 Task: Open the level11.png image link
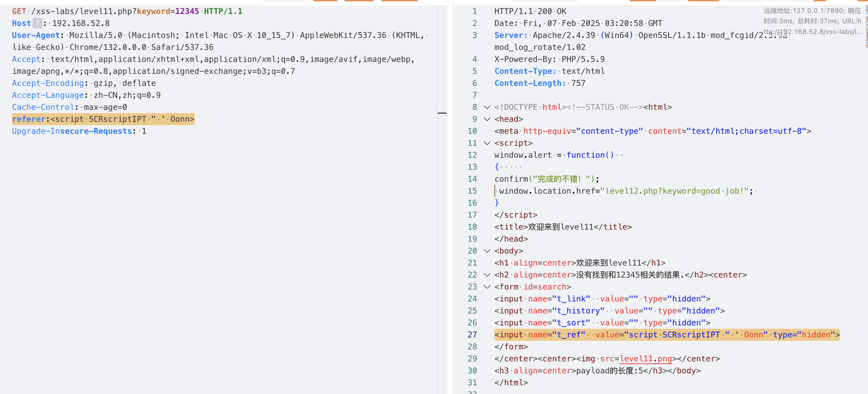[x=645, y=359]
